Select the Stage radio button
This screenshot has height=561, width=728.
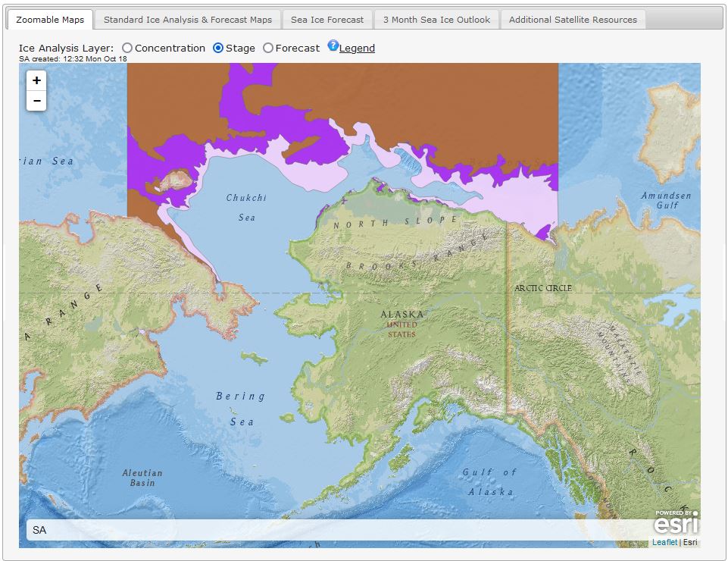[x=218, y=49]
